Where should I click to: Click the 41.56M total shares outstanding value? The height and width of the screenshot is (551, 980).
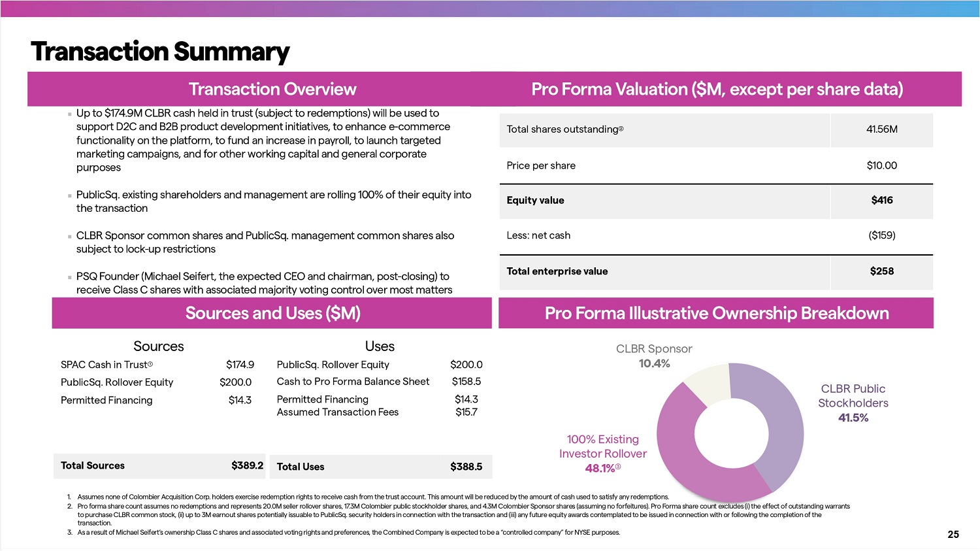[x=881, y=129]
